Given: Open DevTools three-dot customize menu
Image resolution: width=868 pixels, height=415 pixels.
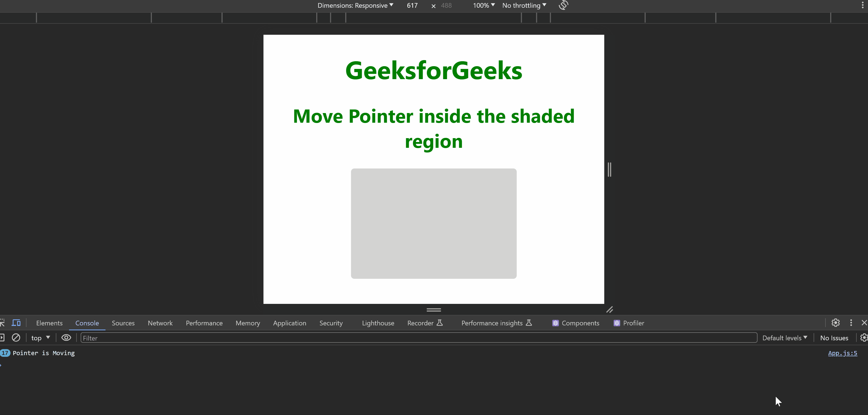Looking at the screenshot, I should click(x=851, y=323).
